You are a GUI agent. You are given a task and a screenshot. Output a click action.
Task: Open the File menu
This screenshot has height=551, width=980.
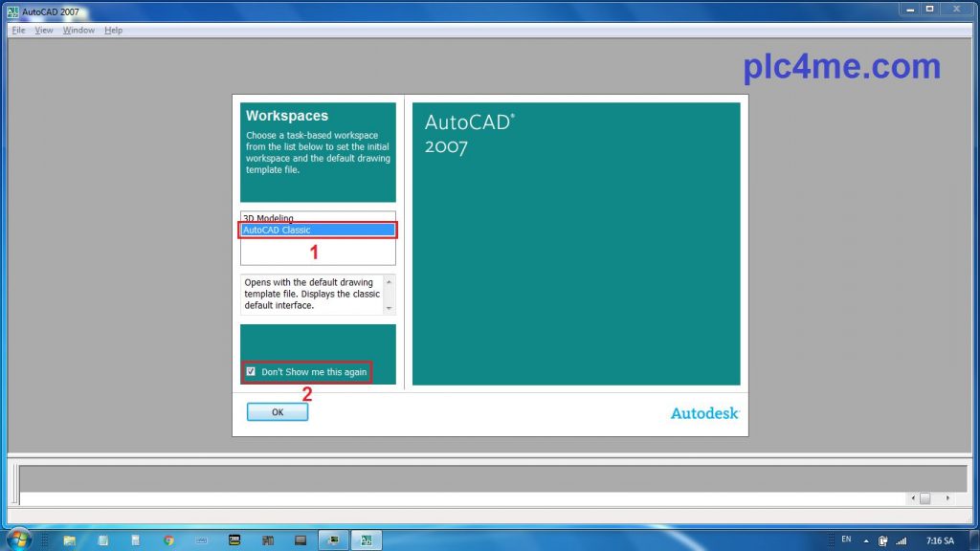18,31
